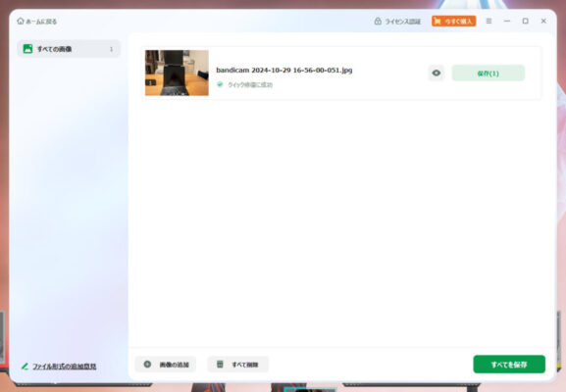Maximize the application window
Image resolution: width=566 pixels, height=392 pixels.
click(x=525, y=21)
